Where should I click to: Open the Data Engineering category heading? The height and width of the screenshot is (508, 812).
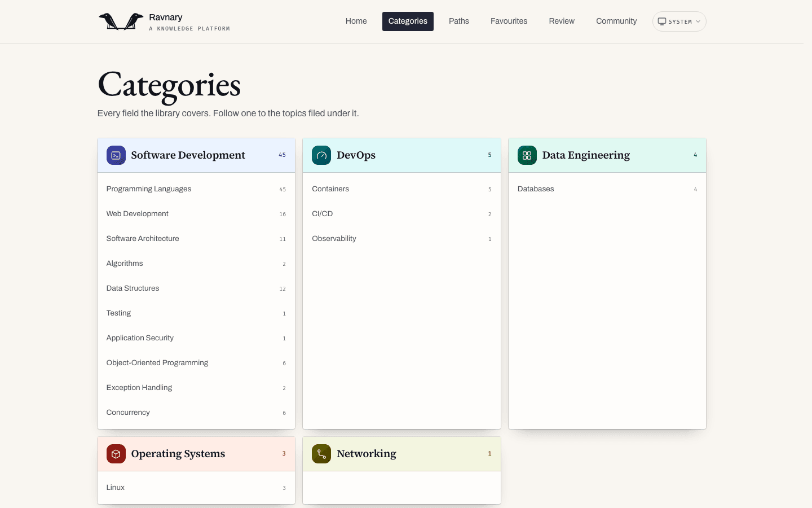586,155
